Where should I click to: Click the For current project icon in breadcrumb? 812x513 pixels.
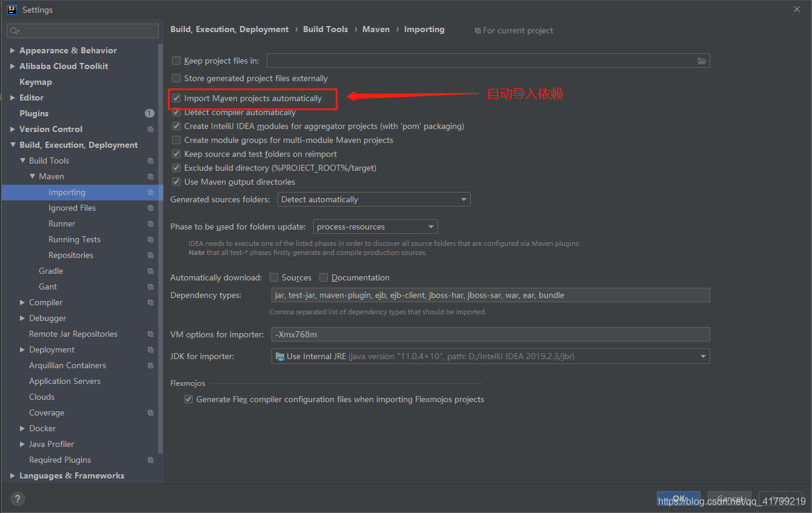point(478,30)
